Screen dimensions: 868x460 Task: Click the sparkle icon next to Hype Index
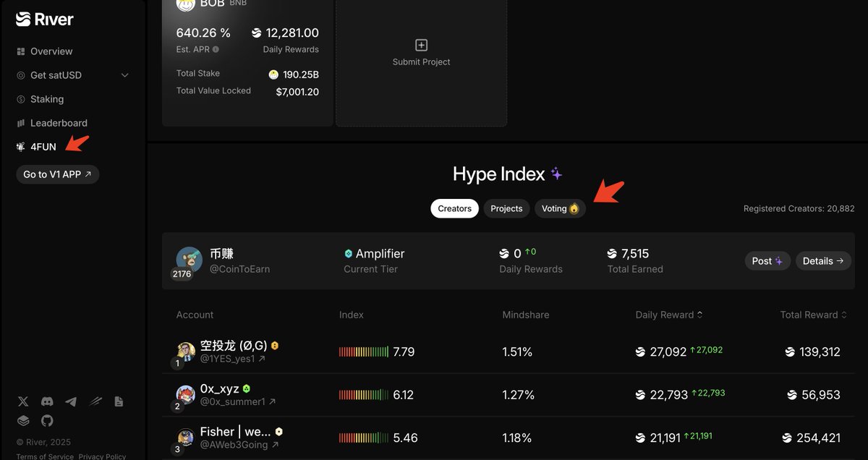click(x=556, y=174)
